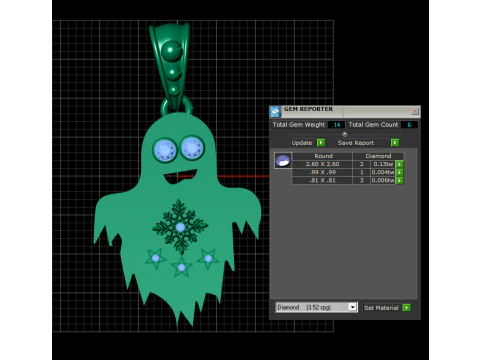Select the '.99 X .99' size cell
Image resolution: width=480 pixels, height=360 pixels.
point(322,172)
